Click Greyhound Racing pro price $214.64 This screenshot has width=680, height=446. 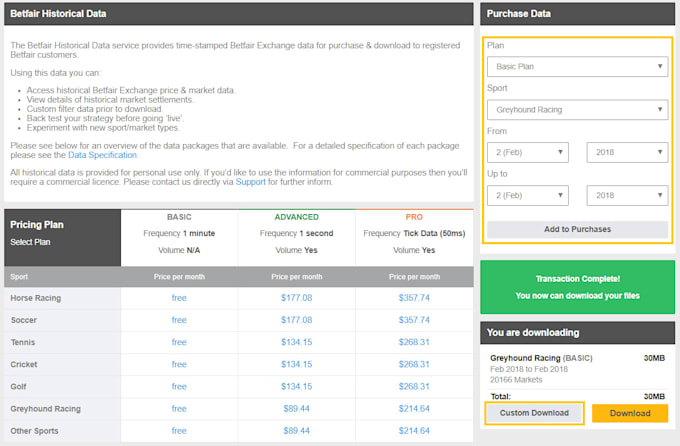414,409
